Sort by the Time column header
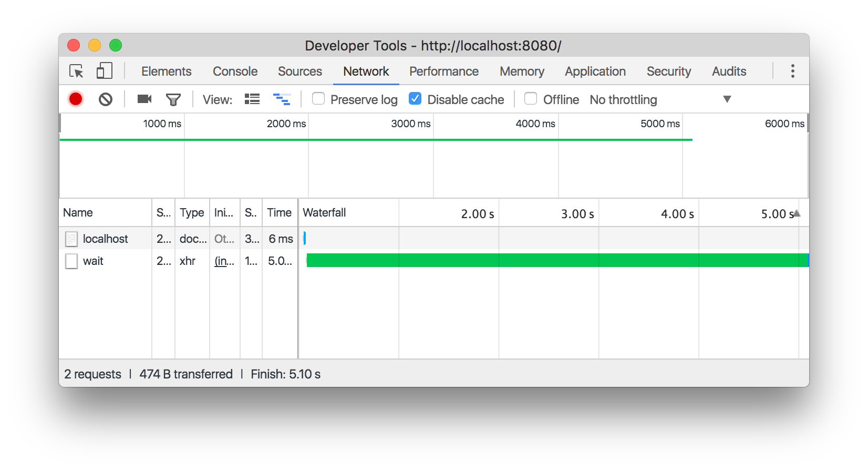 [x=280, y=213]
